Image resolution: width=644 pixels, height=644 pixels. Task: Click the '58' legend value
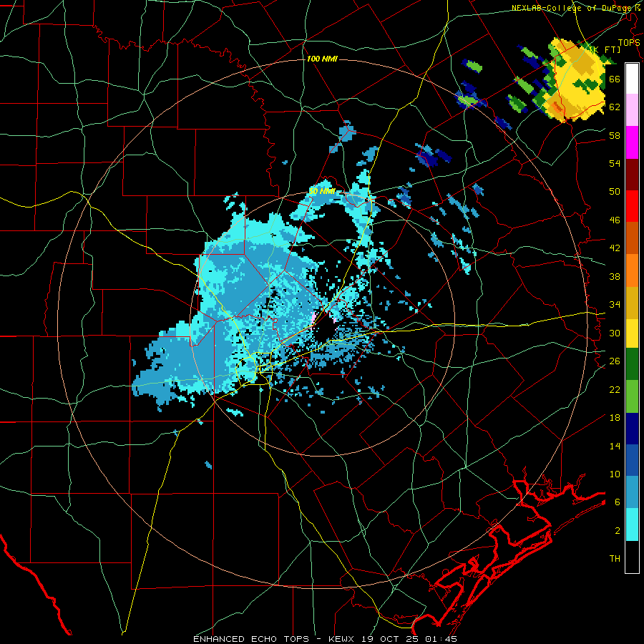click(x=615, y=135)
